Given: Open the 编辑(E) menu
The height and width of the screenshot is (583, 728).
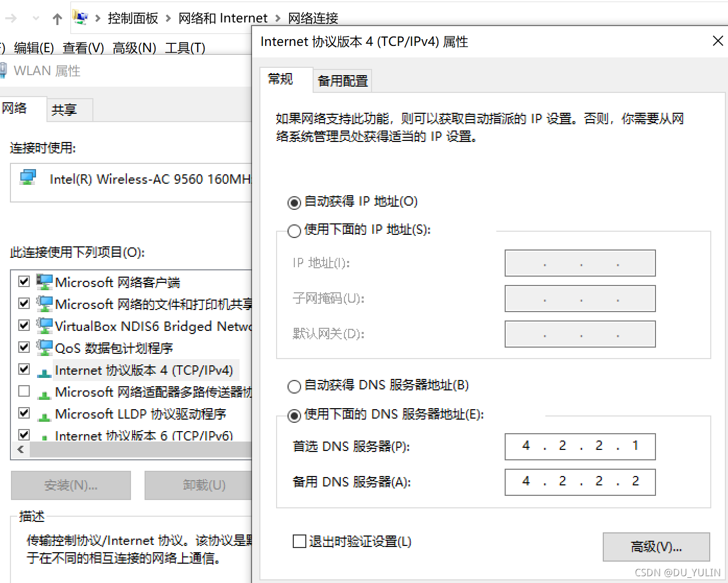Looking at the screenshot, I should [x=34, y=48].
